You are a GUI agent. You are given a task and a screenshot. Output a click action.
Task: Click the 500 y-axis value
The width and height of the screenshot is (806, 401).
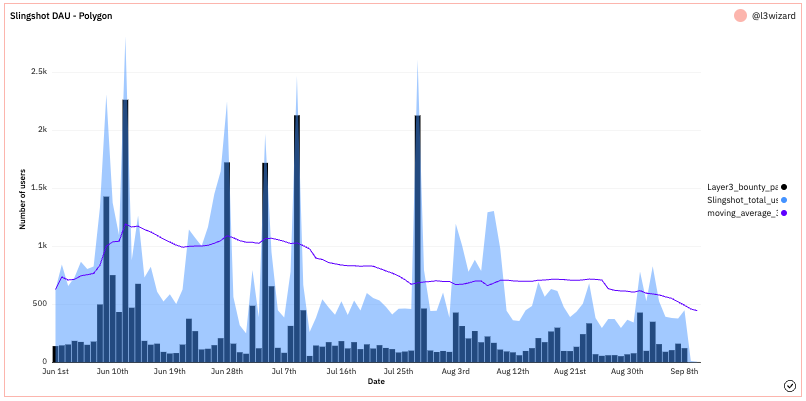click(x=41, y=304)
